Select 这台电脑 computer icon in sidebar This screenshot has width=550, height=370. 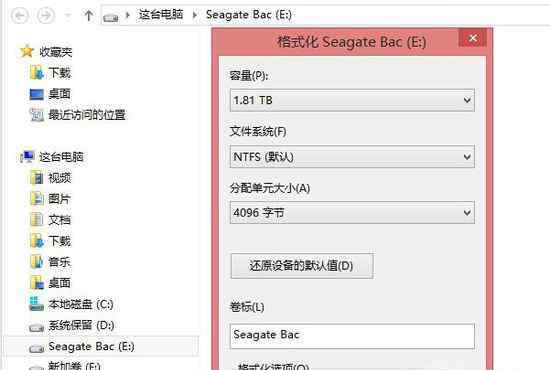point(27,156)
